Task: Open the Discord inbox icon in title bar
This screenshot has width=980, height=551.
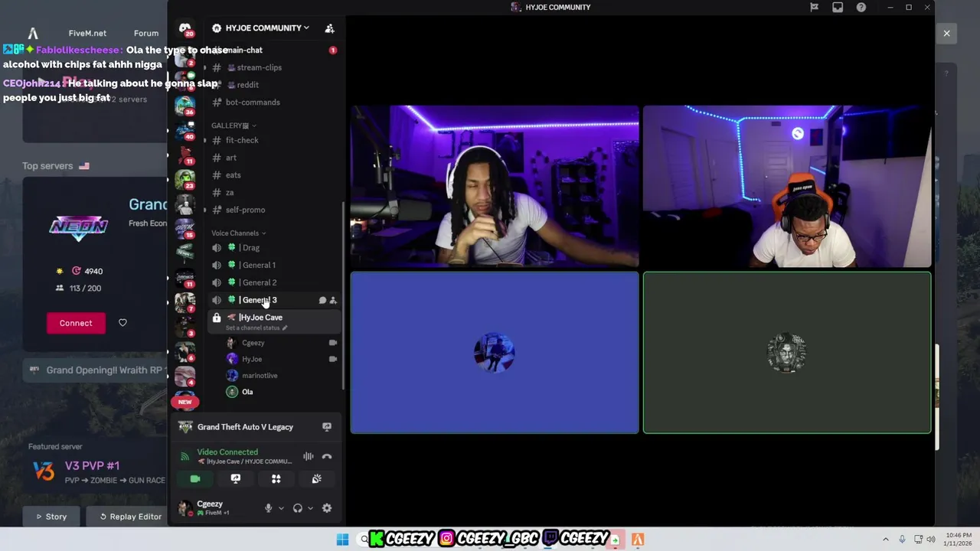Action: [838, 7]
